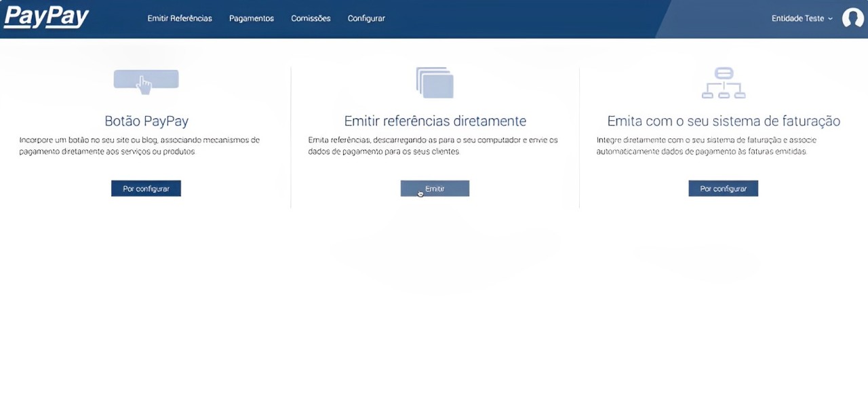Click the Emitir button
Image resolution: width=868 pixels, height=418 pixels.
435,189
